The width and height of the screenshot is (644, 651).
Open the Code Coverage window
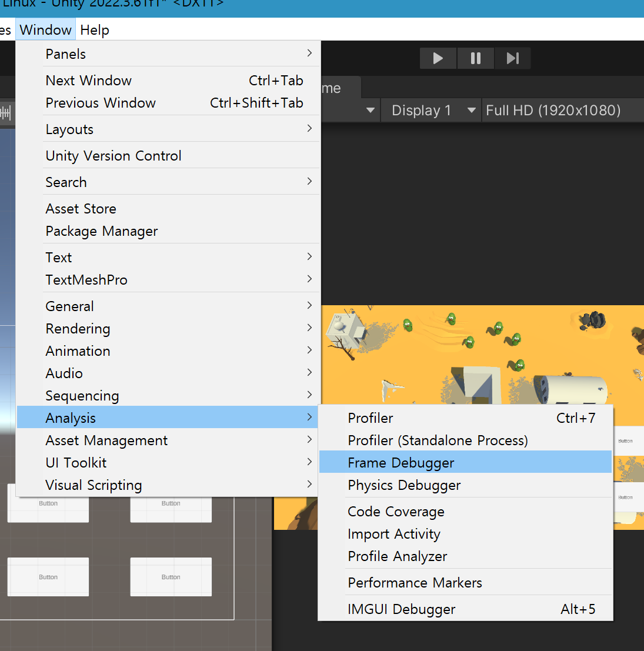click(x=465, y=512)
